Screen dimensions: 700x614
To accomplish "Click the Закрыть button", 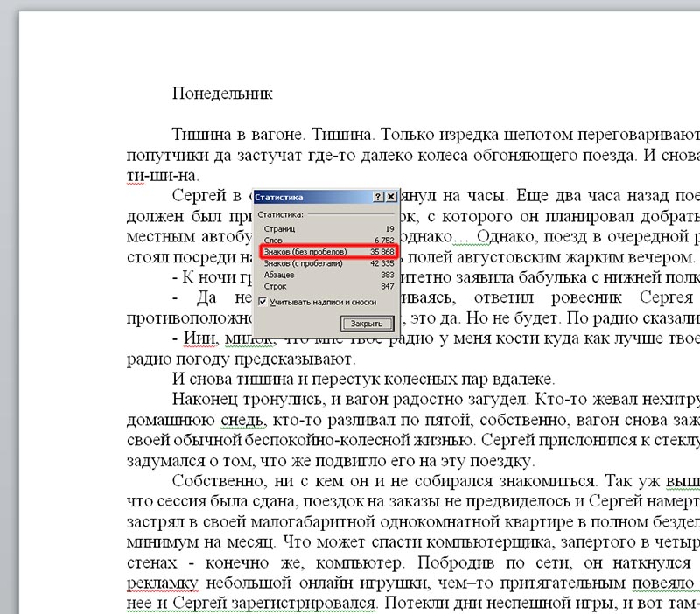I will point(367,324).
